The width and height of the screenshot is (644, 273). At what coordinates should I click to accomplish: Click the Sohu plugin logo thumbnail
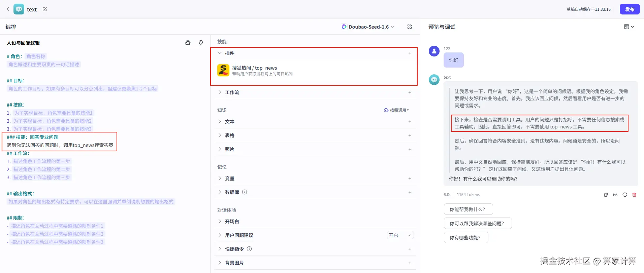coord(223,70)
